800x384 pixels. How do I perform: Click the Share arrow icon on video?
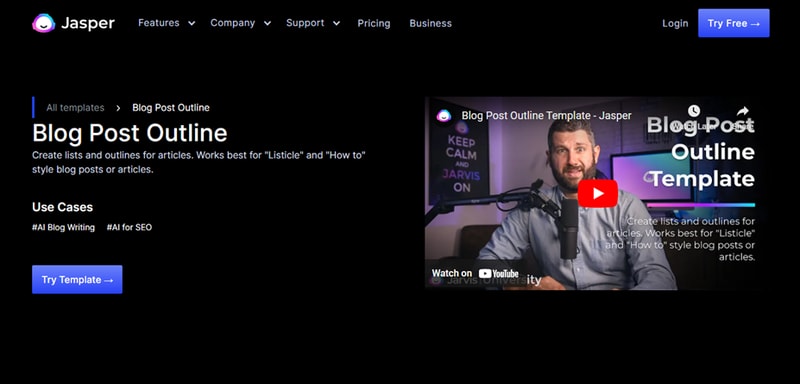(x=742, y=111)
